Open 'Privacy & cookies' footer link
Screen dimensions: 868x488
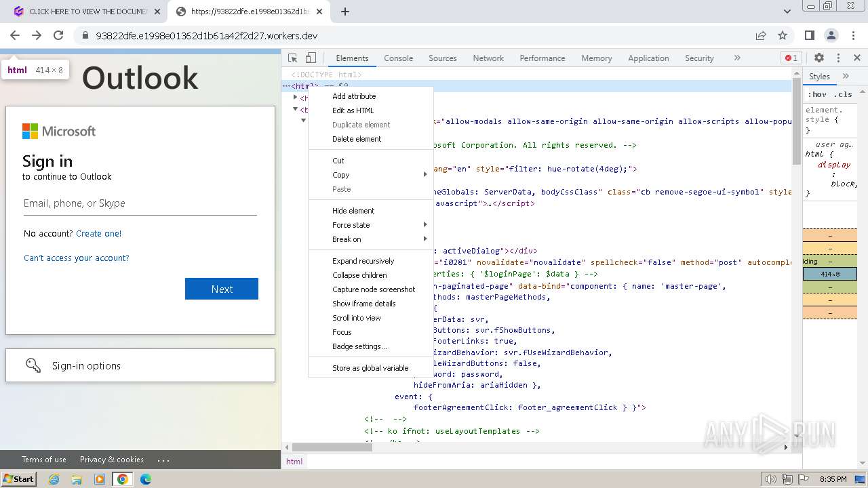[x=112, y=459]
